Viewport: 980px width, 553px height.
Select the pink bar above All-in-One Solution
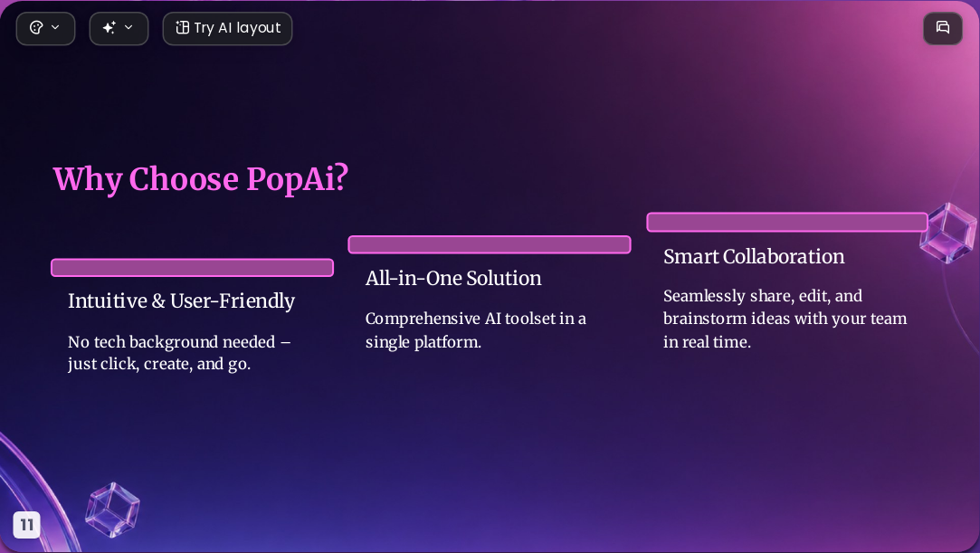[490, 244]
